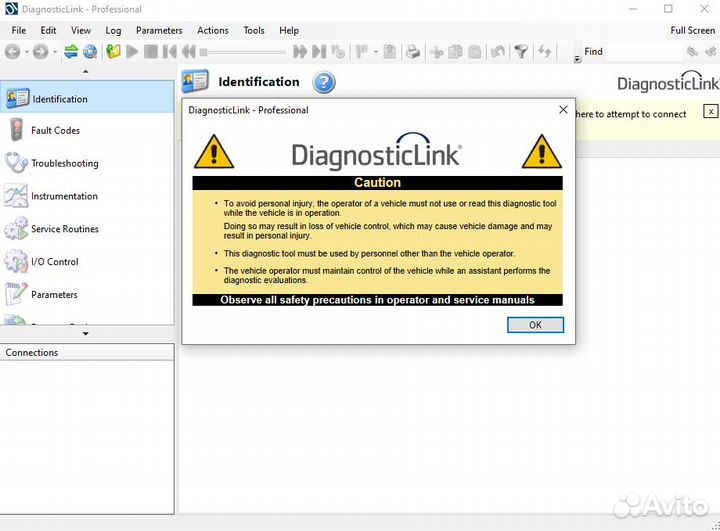Click the Paste toolbar icon
The width and height of the screenshot is (720, 531).
point(475,52)
